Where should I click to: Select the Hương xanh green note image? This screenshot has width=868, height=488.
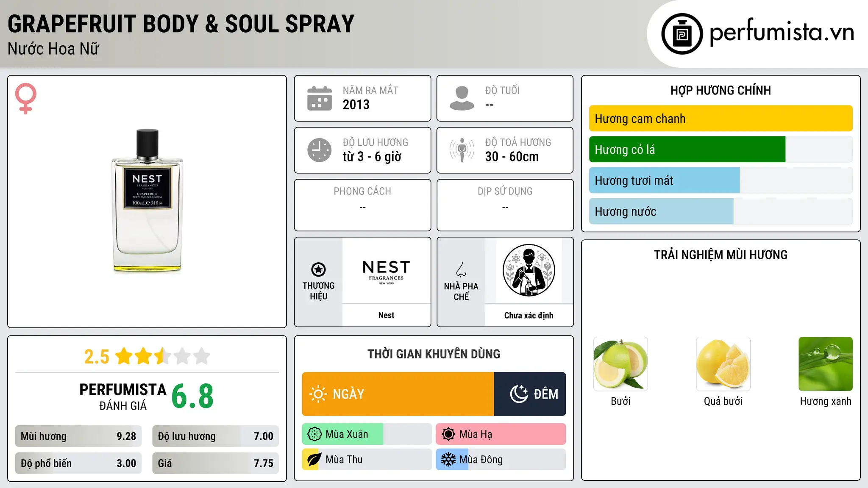tap(826, 364)
